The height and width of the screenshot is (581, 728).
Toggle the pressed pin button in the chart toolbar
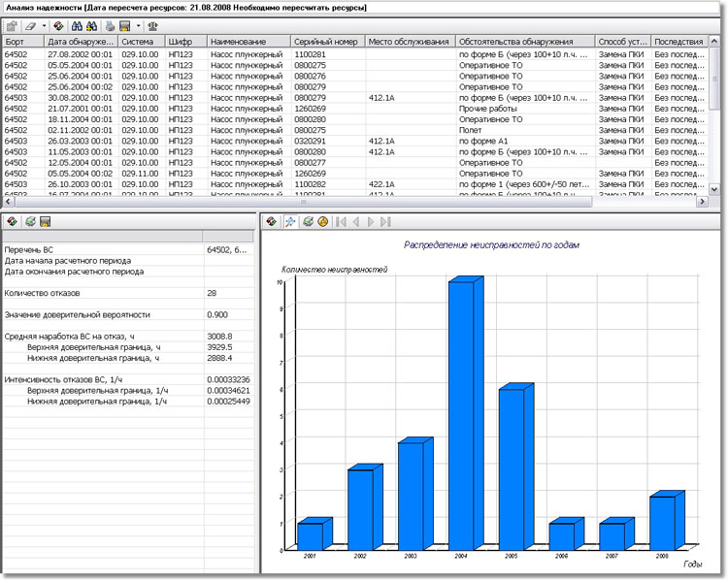point(290,222)
